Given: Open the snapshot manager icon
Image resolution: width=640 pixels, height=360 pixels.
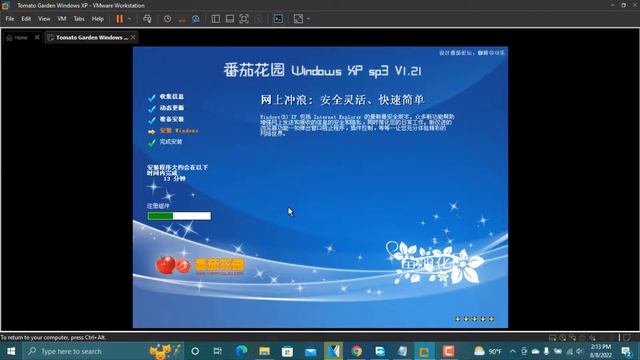Looking at the screenshot, I should pyautogui.click(x=196, y=19).
